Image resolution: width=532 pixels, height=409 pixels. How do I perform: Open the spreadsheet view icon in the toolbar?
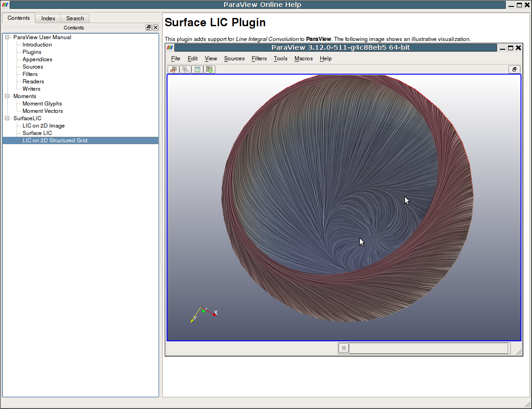197,69
